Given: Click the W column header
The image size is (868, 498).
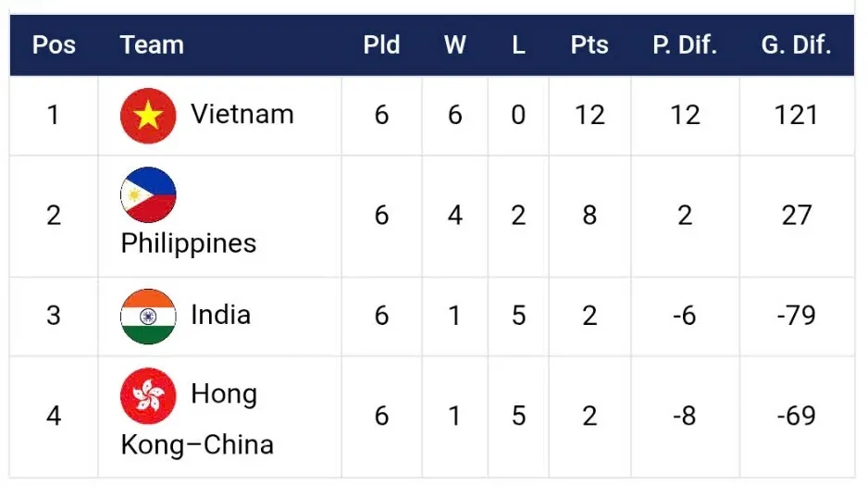Looking at the screenshot, I should tap(454, 45).
